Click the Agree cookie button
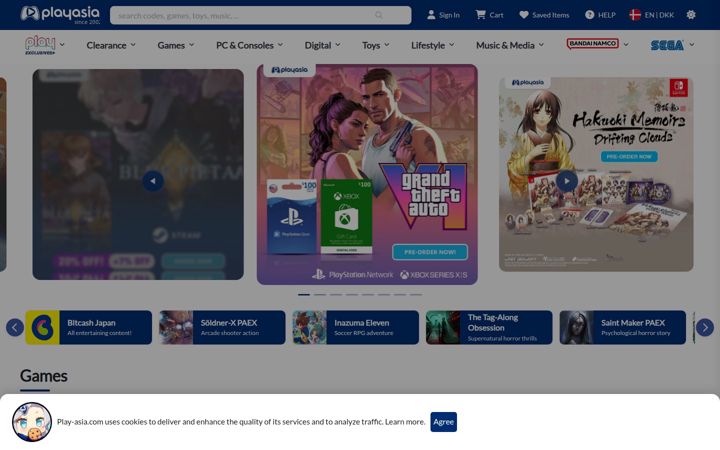This screenshot has height=450, width=720. (444, 422)
